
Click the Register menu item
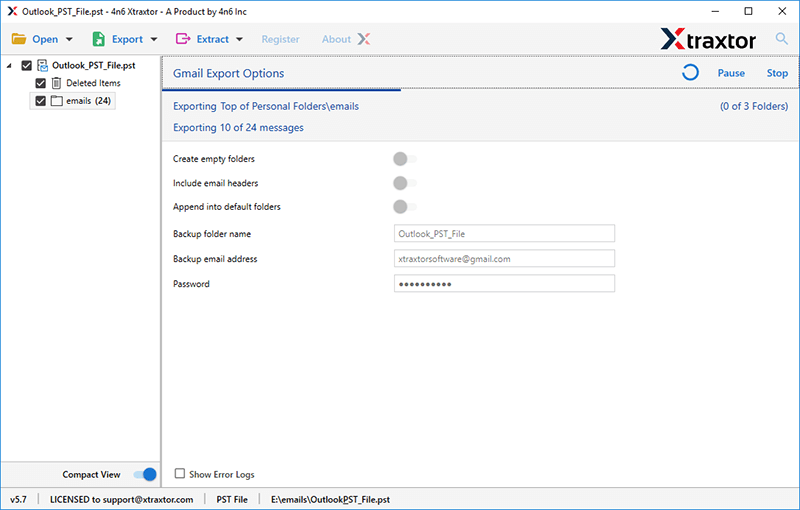pyautogui.click(x=281, y=39)
